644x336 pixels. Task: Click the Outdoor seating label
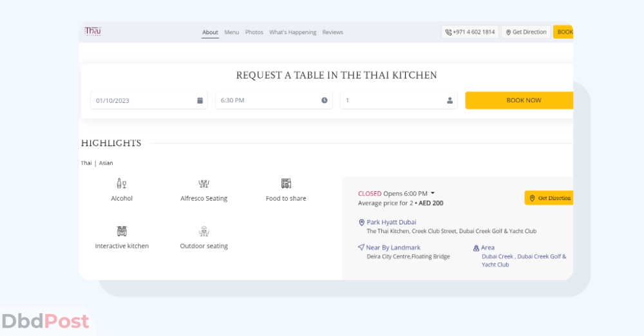(204, 246)
